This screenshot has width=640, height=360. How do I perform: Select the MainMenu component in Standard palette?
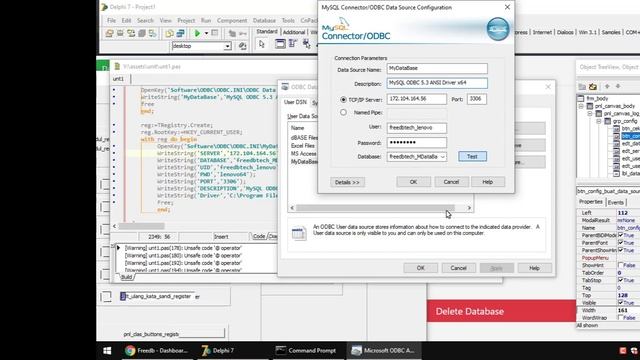[x=293, y=44]
